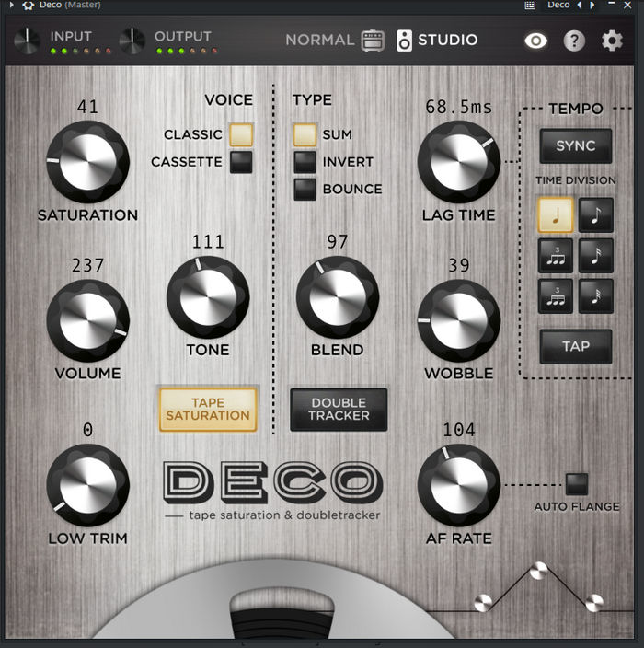Click the TONE knob
The width and height of the screenshot is (644, 648).
[x=208, y=297]
